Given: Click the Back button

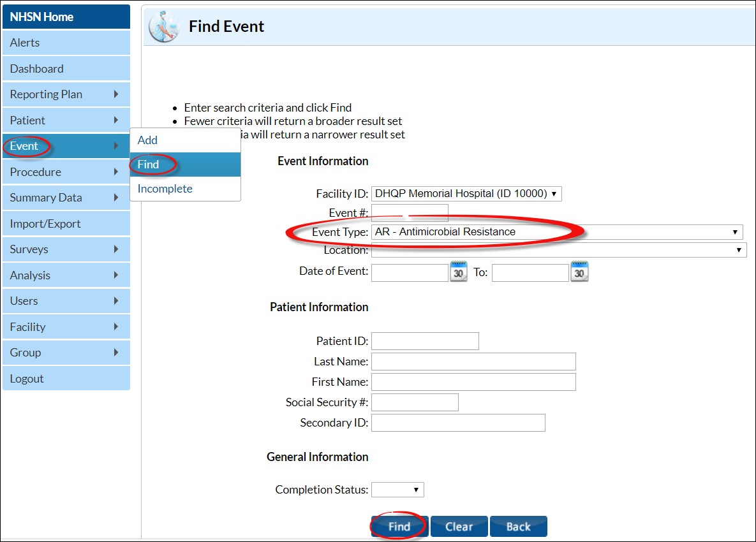Looking at the screenshot, I should pyautogui.click(x=518, y=526).
